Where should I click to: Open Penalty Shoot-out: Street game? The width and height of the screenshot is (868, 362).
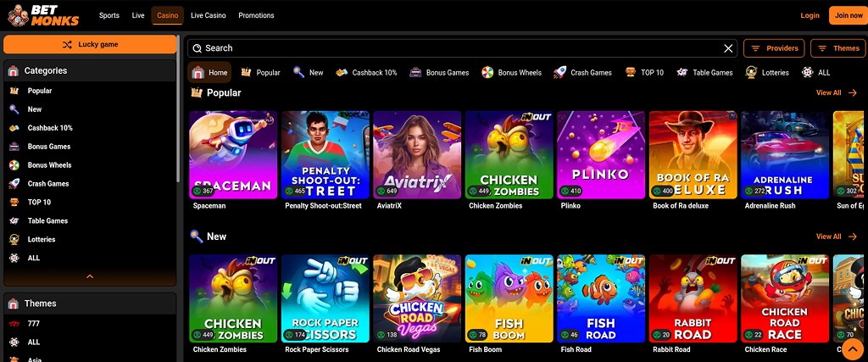pos(325,155)
